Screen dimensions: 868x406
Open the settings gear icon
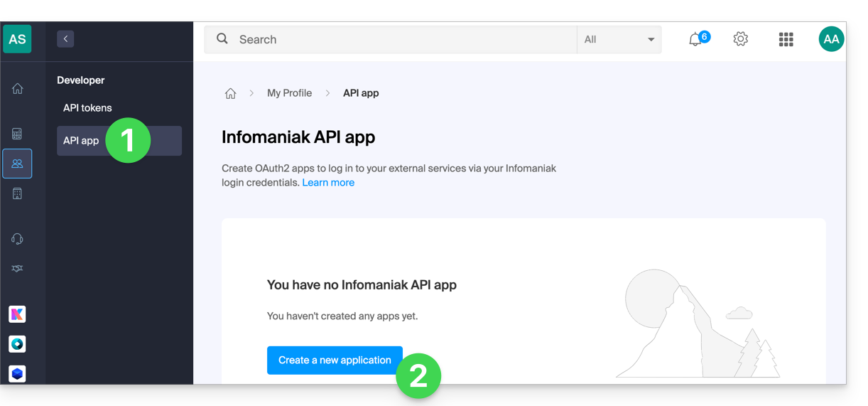tap(741, 39)
